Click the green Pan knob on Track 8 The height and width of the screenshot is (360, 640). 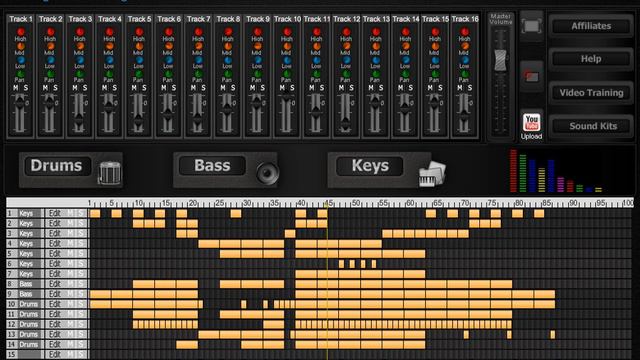228,74
